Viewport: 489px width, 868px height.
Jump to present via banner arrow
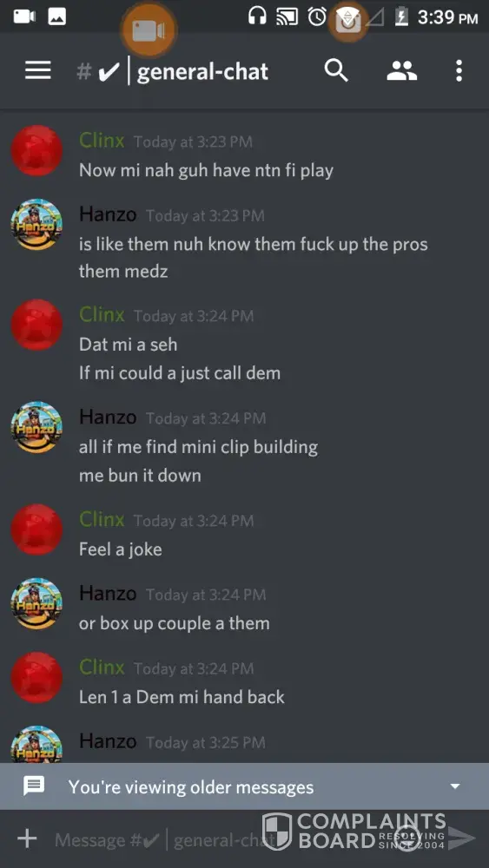(455, 786)
